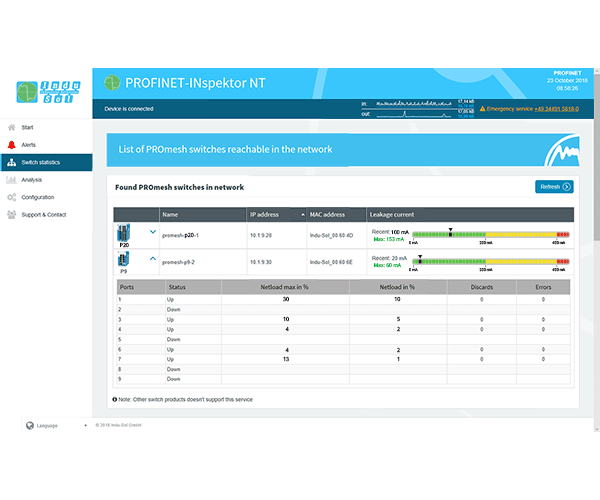Click MAC address Indu-Sol_00:60:6E
This screenshot has height=500, width=600.
click(331, 262)
